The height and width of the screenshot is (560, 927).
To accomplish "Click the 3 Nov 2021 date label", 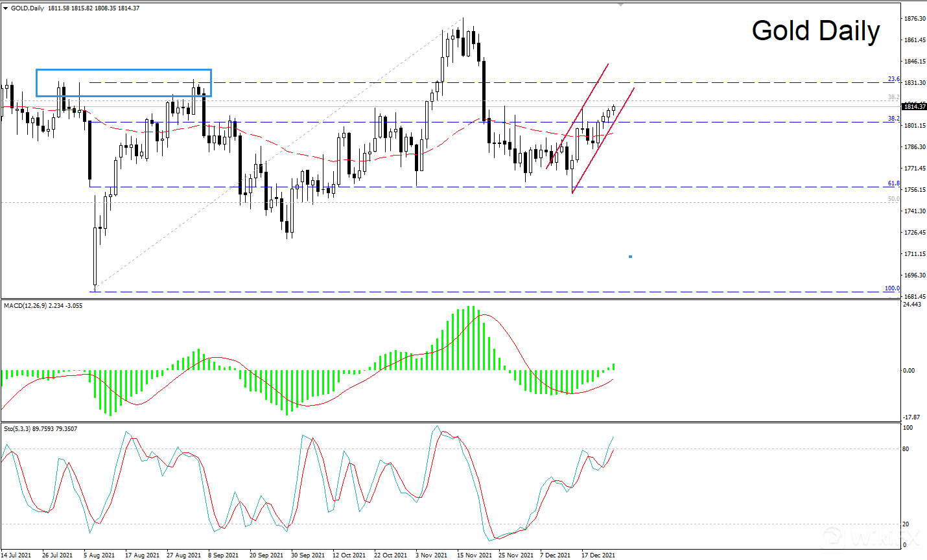I will 431,555.
